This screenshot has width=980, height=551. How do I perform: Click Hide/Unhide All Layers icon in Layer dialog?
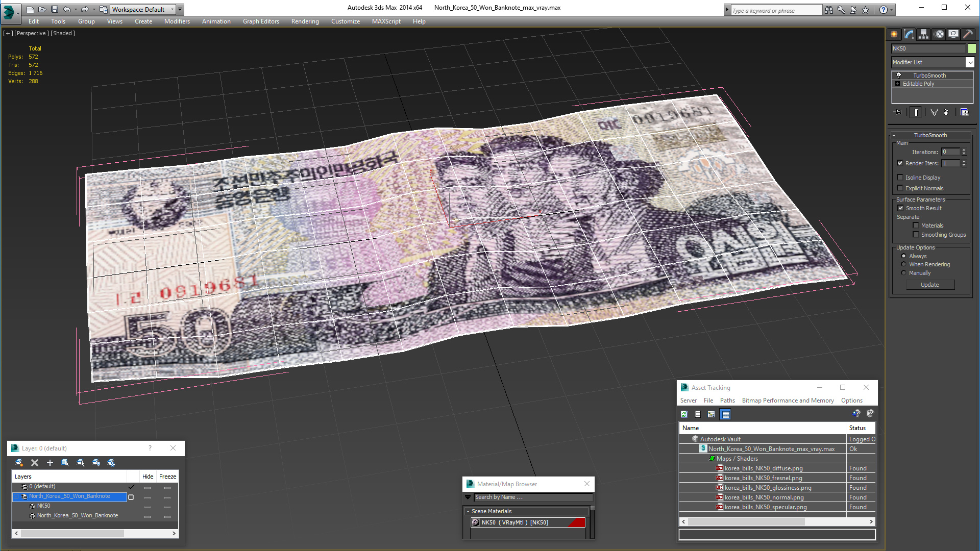pos(96,463)
